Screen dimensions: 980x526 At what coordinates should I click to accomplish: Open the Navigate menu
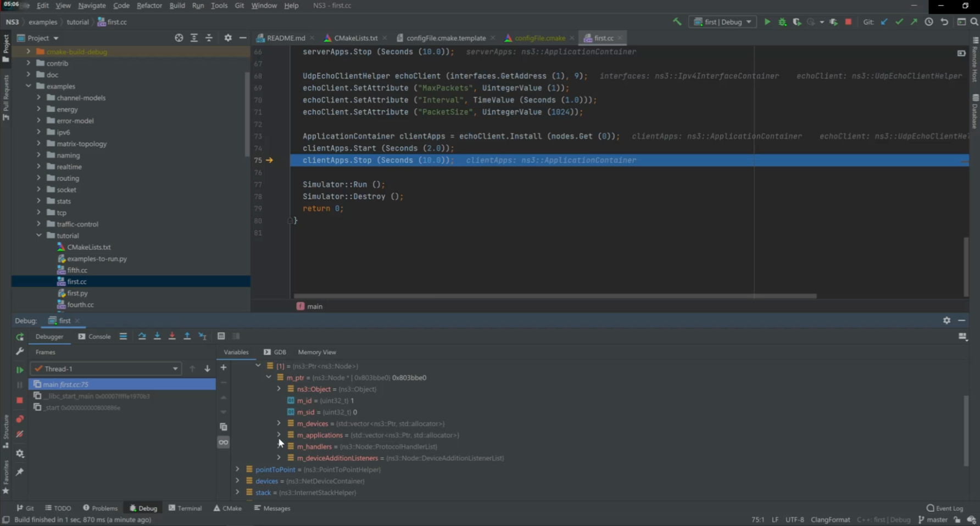[x=92, y=5]
